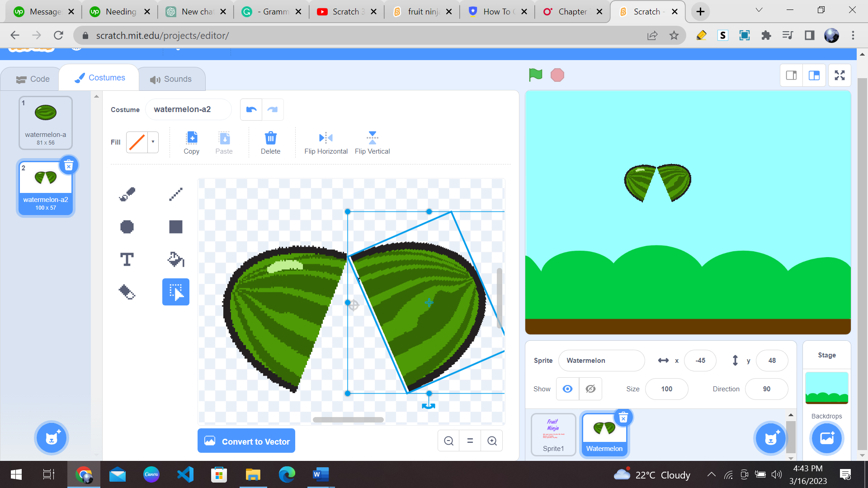Click the undo arrow button
868x488 pixels.
point(251,109)
